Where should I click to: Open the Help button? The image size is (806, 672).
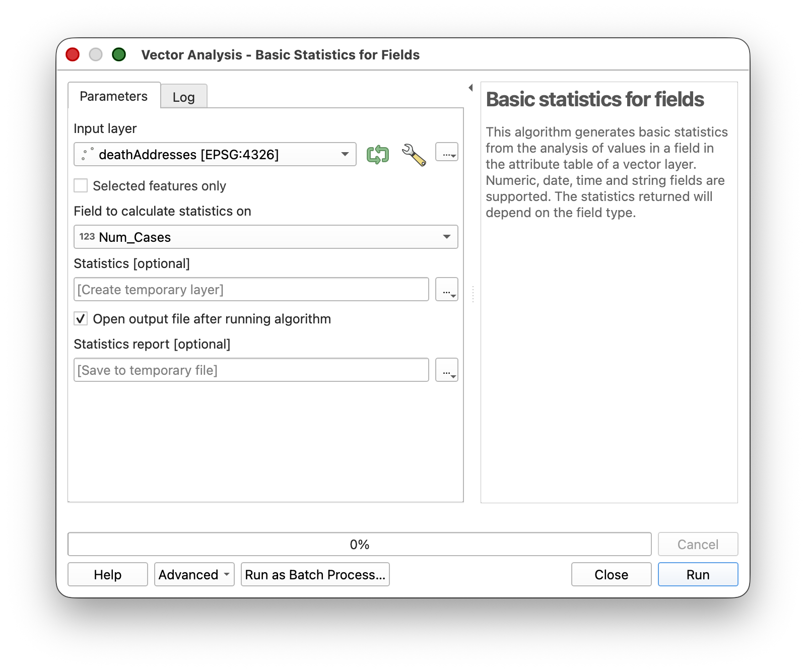tap(108, 574)
